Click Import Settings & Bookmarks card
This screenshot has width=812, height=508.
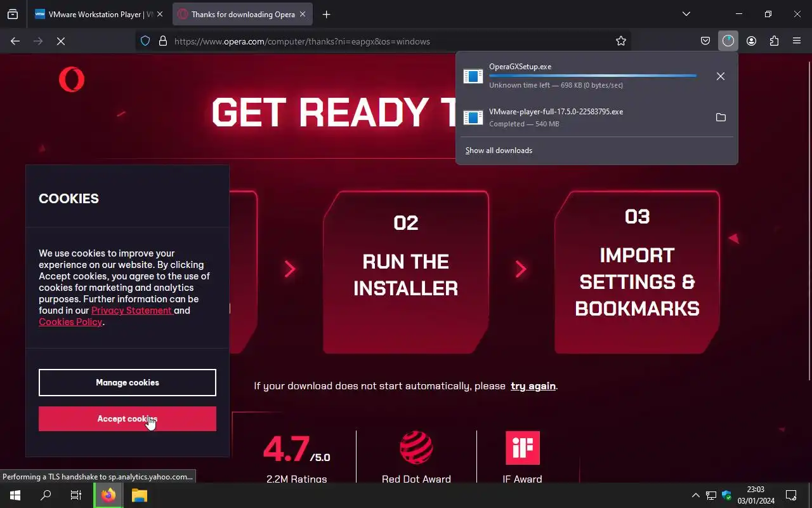(x=638, y=272)
